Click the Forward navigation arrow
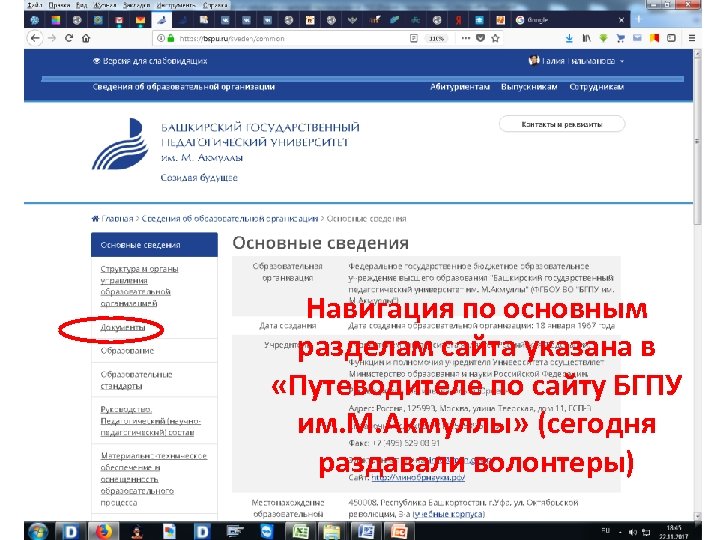 pyautogui.click(x=52, y=38)
